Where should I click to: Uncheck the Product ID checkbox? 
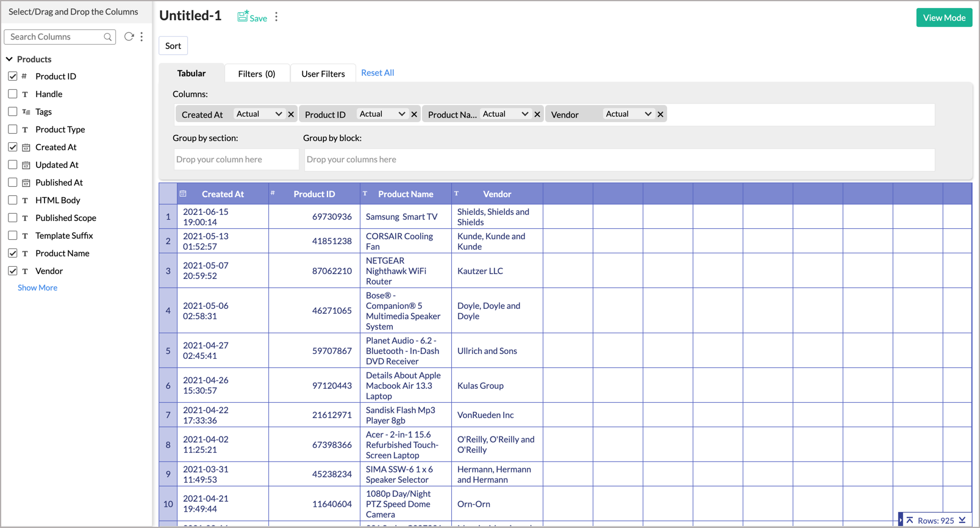pos(13,76)
